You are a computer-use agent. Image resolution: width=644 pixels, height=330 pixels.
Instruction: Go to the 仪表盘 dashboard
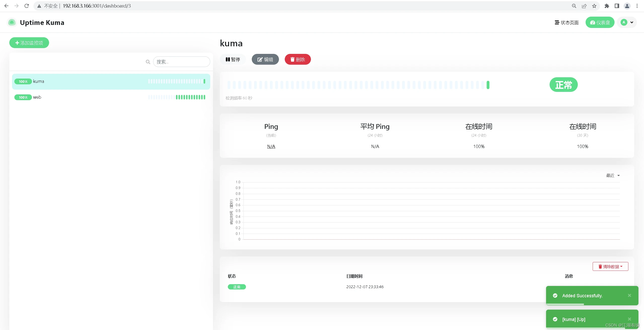600,22
